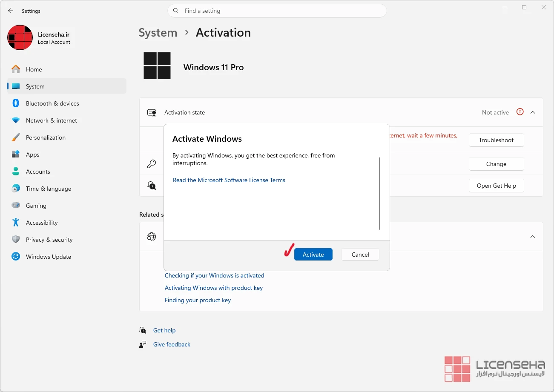
Task: Open Accessibility settings
Action: (x=67, y=223)
